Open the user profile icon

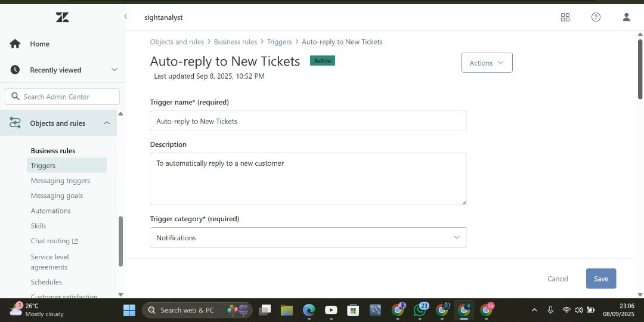coord(626,17)
